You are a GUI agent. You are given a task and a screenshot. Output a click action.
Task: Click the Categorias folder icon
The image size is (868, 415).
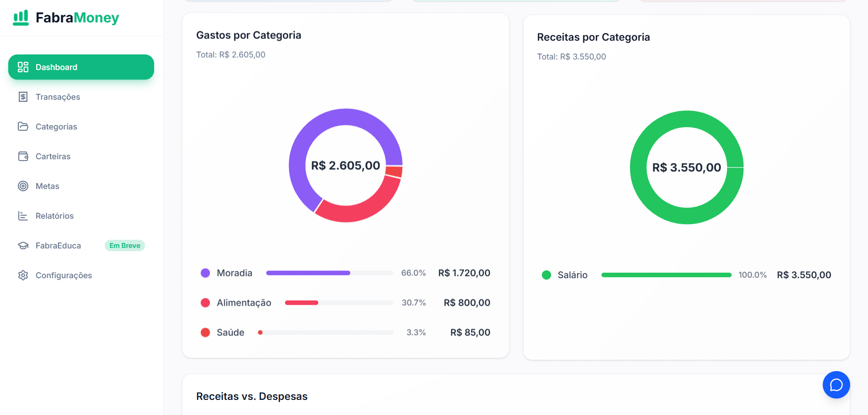23,126
